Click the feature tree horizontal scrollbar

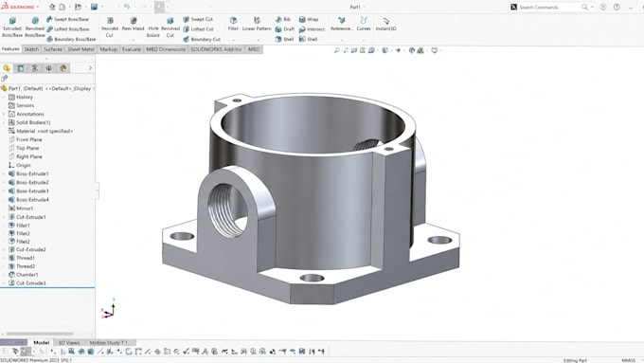click(40, 334)
